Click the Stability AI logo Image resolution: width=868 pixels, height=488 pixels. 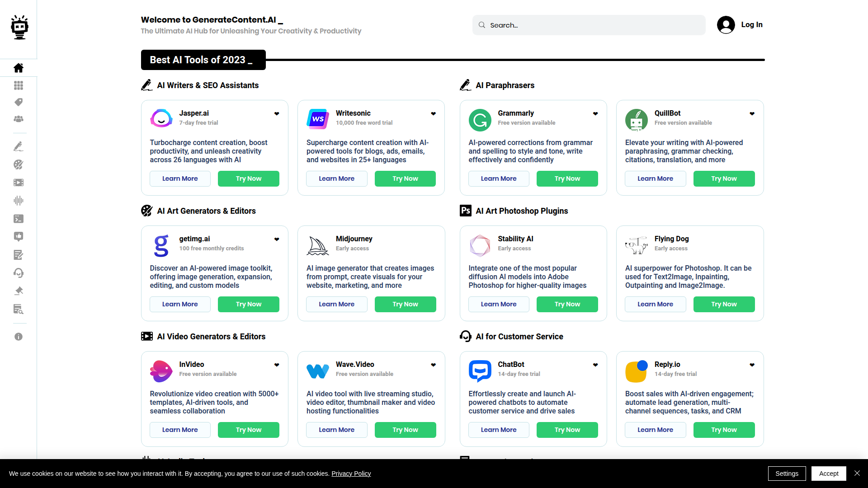click(480, 246)
